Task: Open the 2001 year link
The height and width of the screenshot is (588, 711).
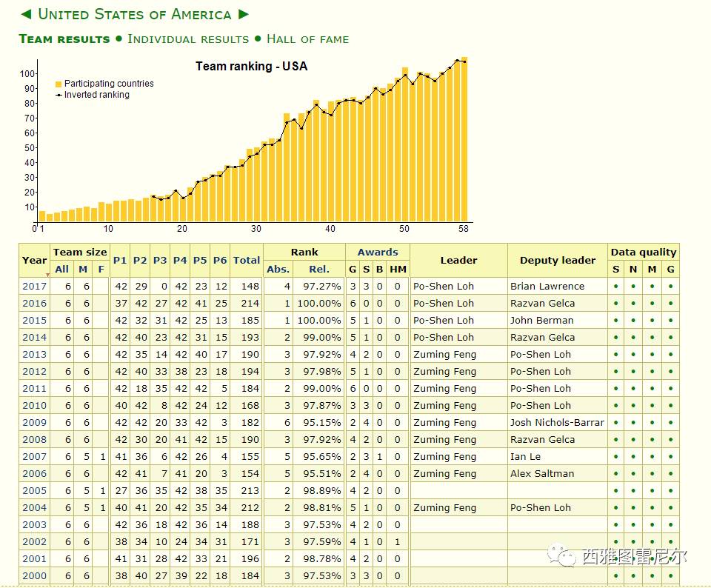Action: 35,558
